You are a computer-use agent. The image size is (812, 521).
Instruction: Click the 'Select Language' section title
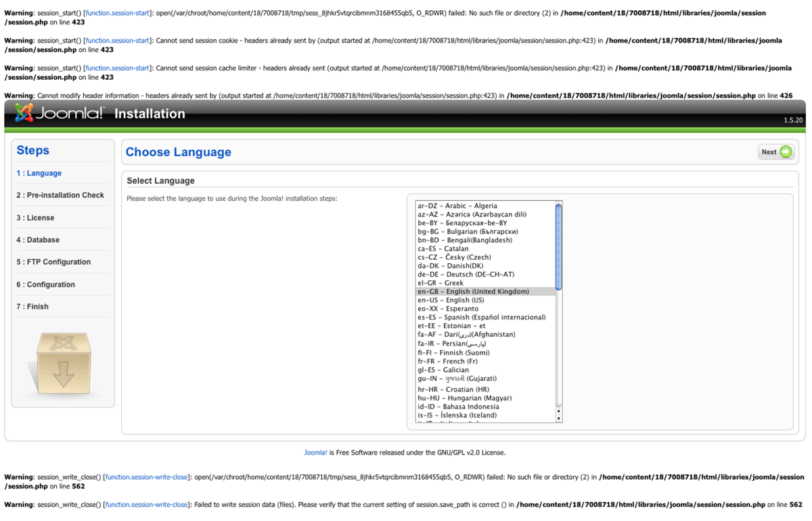pos(160,181)
